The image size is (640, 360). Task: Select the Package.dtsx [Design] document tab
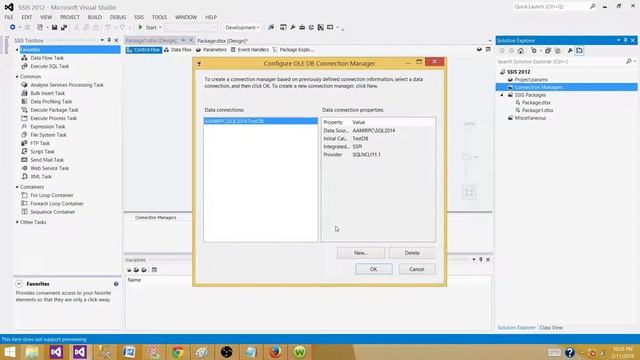point(222,41)
